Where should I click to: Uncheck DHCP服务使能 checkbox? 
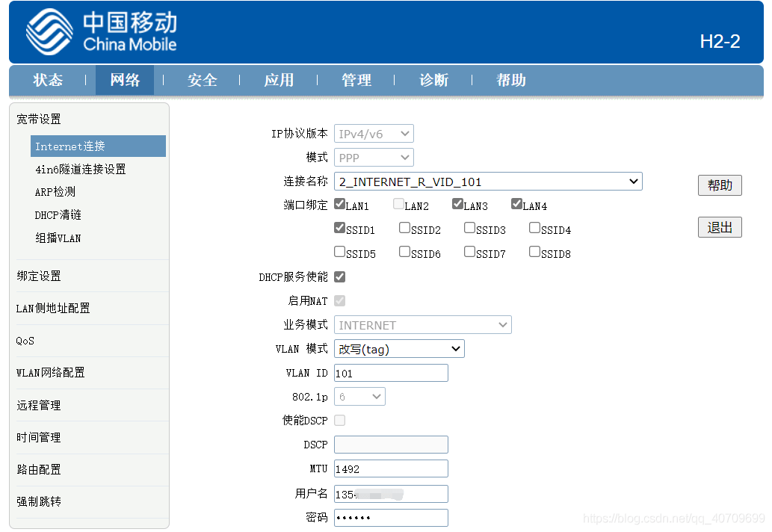point(340,276)
